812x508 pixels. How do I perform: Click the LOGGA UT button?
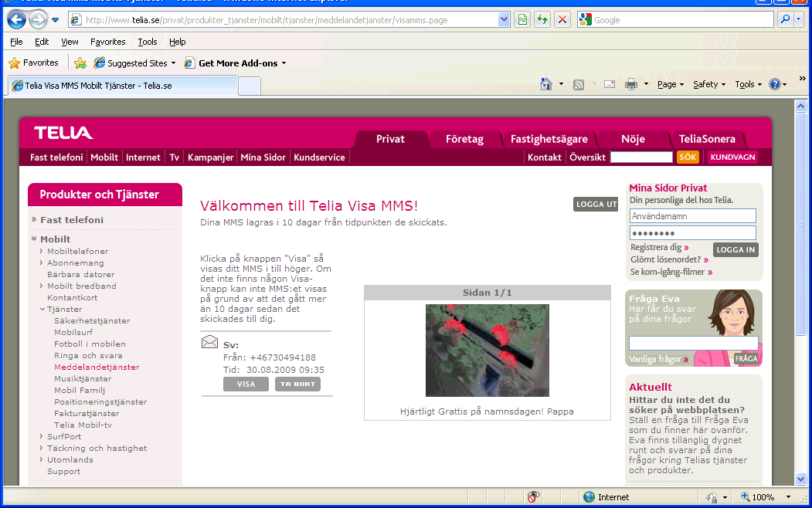tap(596, 205)
